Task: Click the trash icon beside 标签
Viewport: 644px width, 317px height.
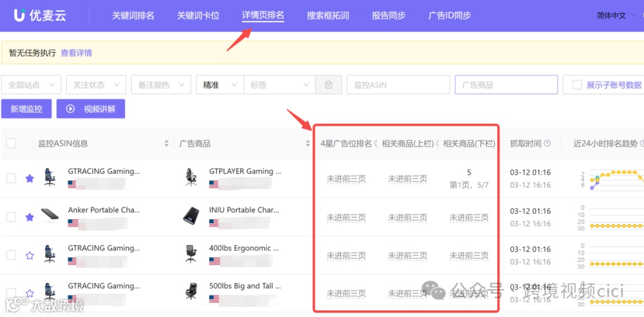Action: pos(329,85)
